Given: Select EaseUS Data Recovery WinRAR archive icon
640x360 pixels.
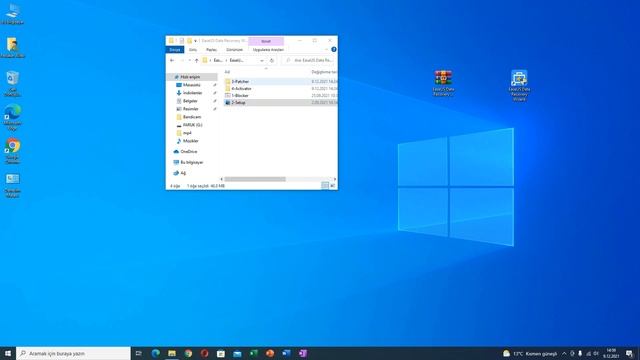Looking at the screenshot, I should (x=443, y=83).
